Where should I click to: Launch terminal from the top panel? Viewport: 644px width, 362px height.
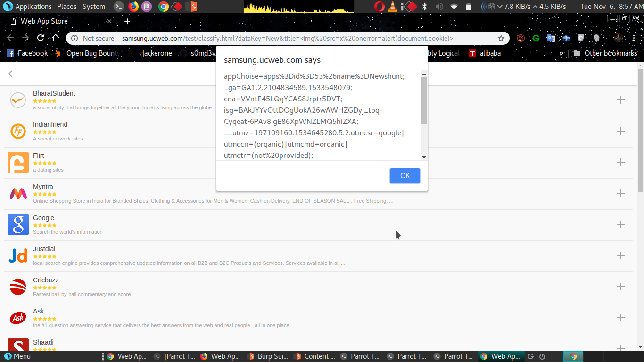[119, 7]
